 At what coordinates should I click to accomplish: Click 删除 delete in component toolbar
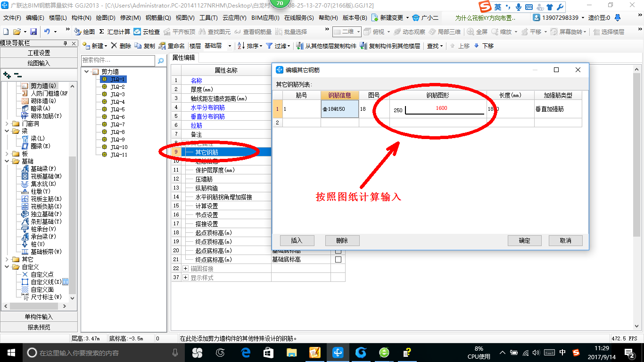[121, 46]
